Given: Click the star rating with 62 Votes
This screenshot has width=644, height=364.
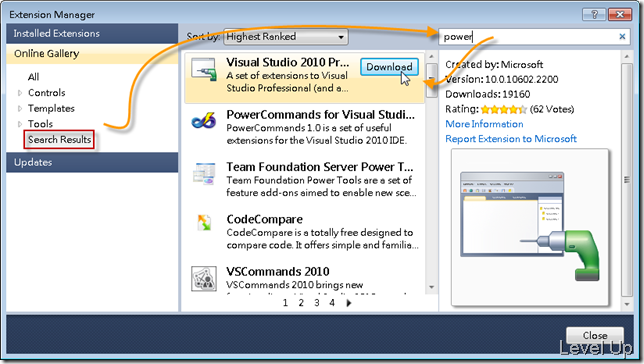Looking at the screenshot, I should (x=504, y=109).
